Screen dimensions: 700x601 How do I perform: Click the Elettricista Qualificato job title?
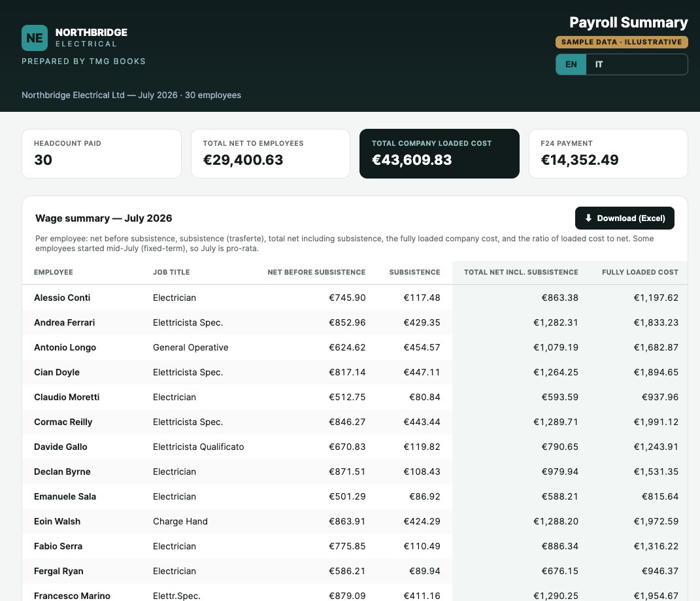[198, 447]
